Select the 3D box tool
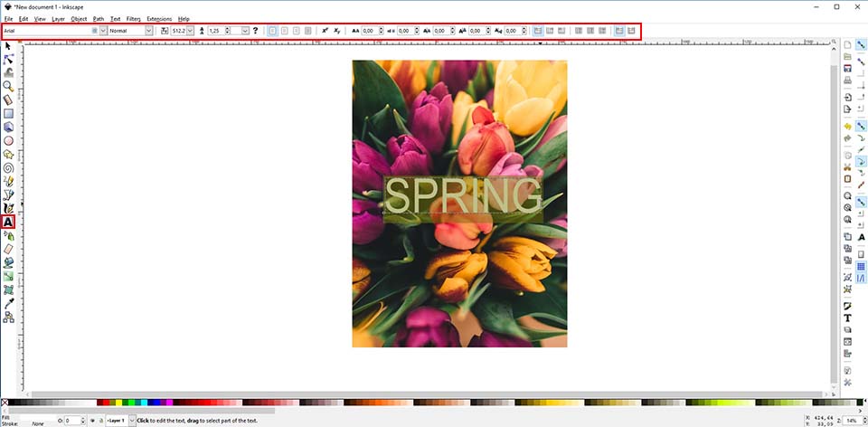Screen dimensions: 868x427 (8, 127)
